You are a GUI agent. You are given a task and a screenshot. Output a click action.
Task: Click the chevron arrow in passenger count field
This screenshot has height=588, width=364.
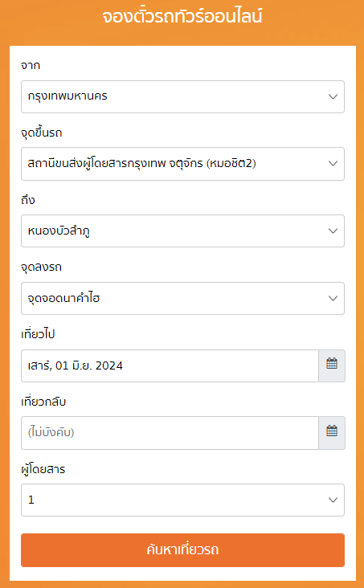(333, 500)
